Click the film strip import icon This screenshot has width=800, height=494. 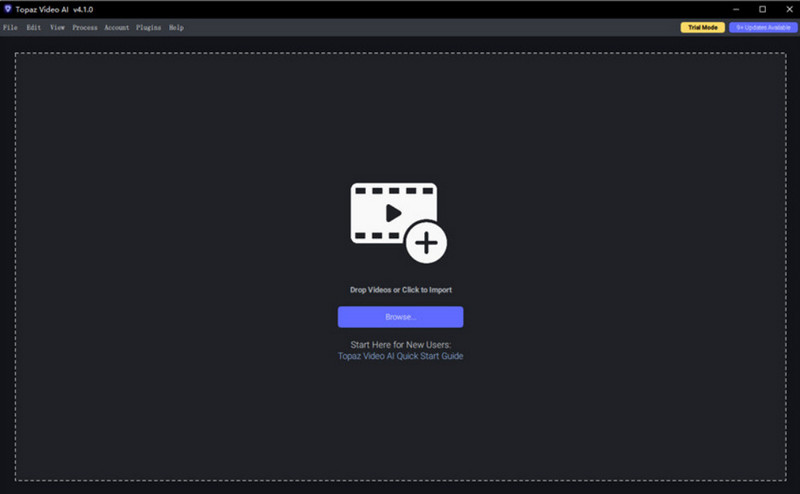[x=392, y=213]
